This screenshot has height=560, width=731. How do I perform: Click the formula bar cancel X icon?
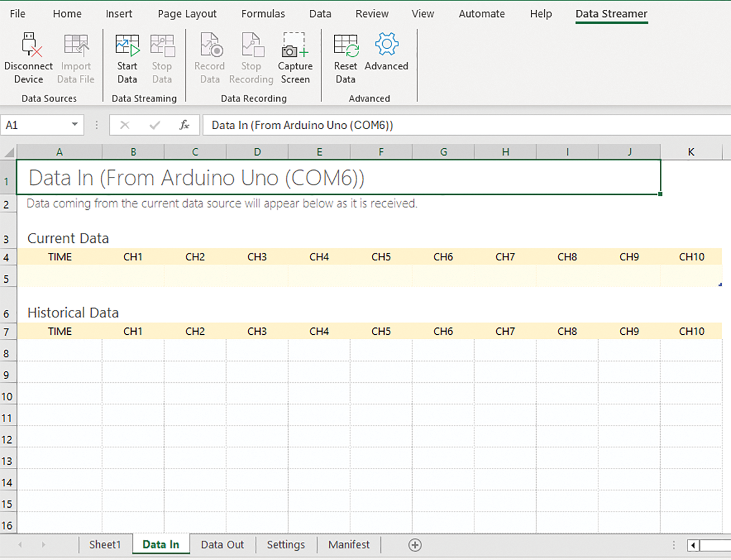[x=125, y=125]
